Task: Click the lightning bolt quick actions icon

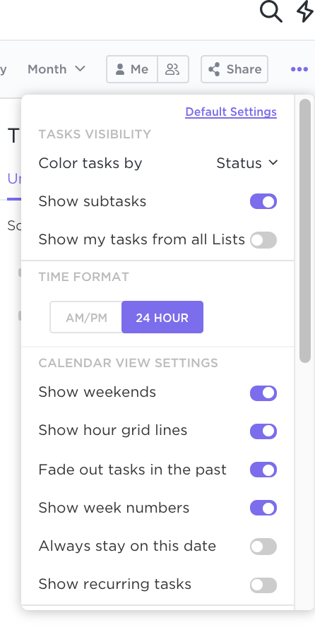Action: click(x=304, y=11)
